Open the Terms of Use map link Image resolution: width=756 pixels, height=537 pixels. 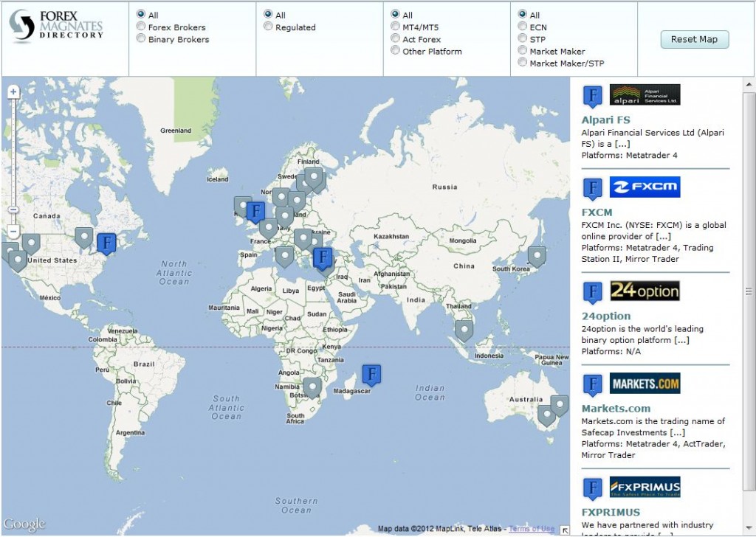click(532, 528)
